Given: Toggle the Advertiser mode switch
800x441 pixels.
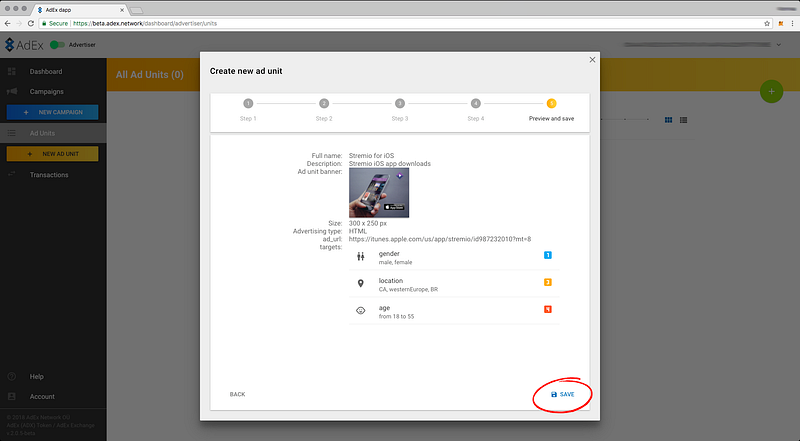Looking at the screenshot, I should coord(57,45).
